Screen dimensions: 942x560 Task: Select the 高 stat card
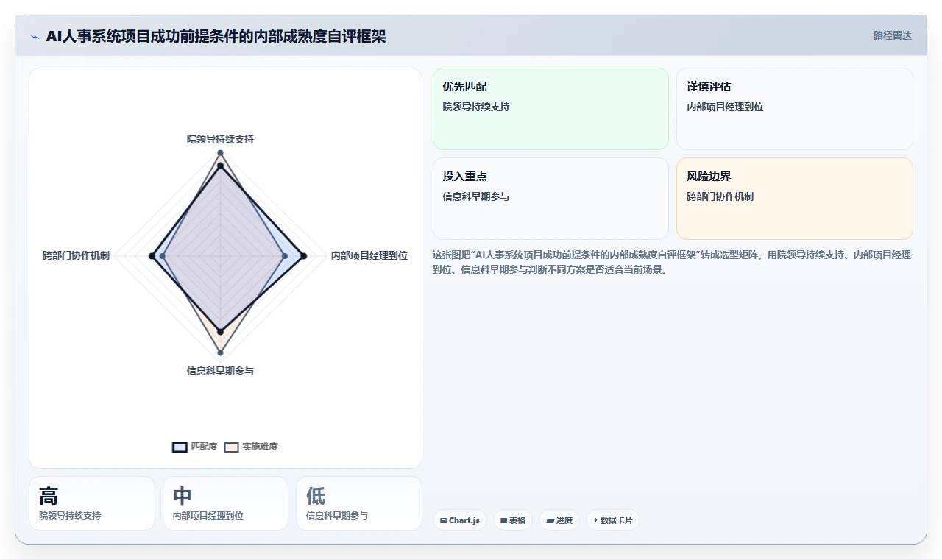click(92, 503)
